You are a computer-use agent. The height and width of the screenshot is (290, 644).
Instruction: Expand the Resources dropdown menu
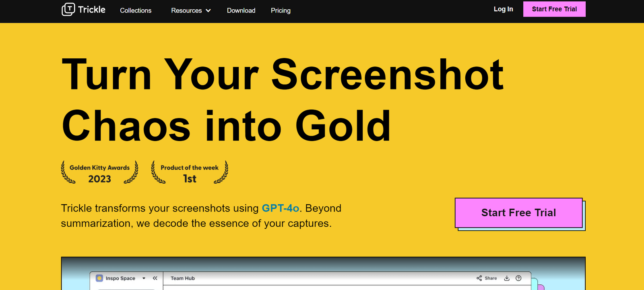point(186,10)
